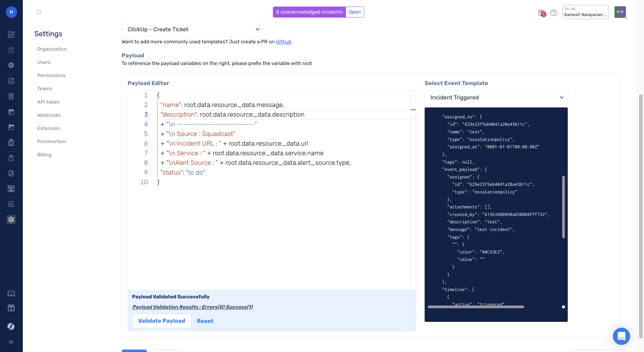This screenshot has width=644, height=352.
Task: Follow the Github link
Action: click(284, 42)
